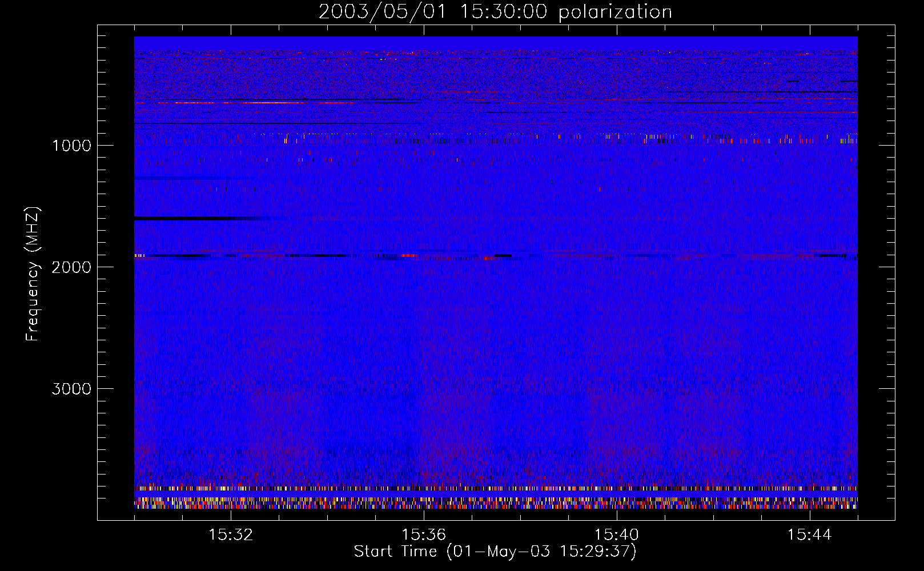The image size is (924, 571).
Task: Click the 15:44 time tick label
Action: click(x=809, y=535)
